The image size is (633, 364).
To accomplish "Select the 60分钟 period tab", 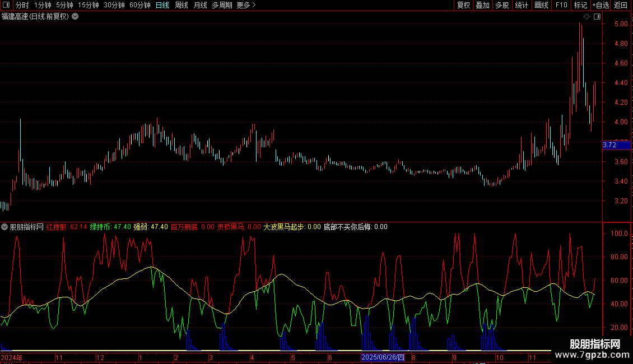I will pos(139,5).
